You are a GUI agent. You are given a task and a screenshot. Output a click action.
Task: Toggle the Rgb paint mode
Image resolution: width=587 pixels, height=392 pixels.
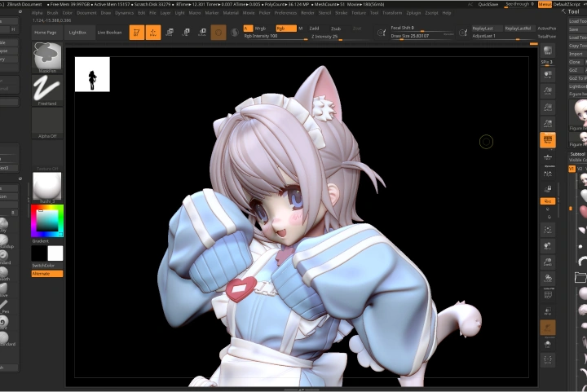286,29
